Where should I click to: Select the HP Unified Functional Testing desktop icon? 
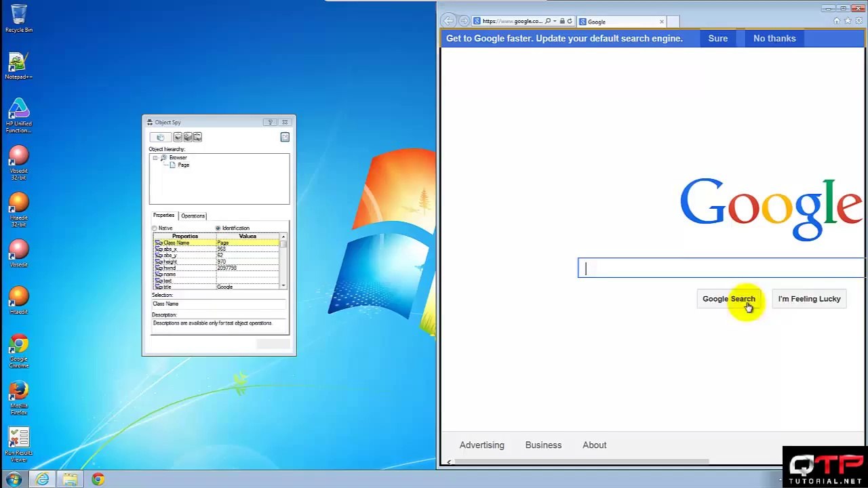point(19,116)
